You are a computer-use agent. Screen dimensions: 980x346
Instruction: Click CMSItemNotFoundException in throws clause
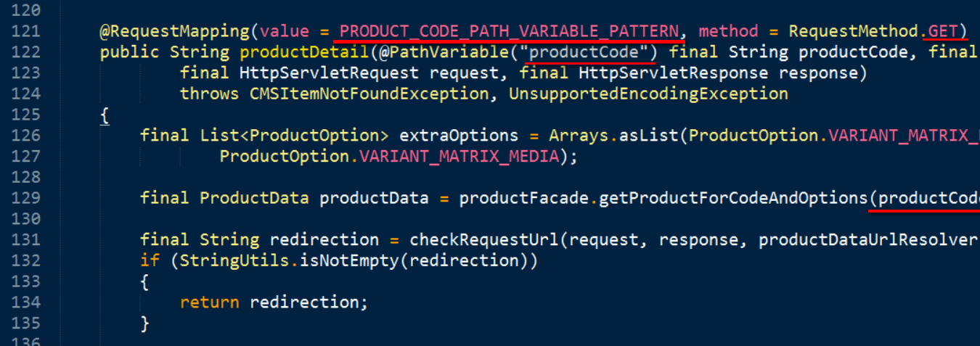(369, 94)
